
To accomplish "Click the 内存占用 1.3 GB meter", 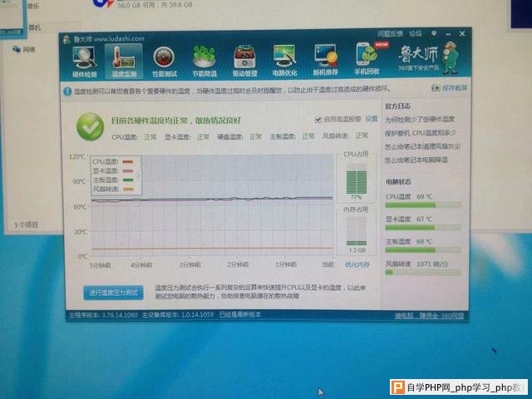I will (x=357, y=231).
